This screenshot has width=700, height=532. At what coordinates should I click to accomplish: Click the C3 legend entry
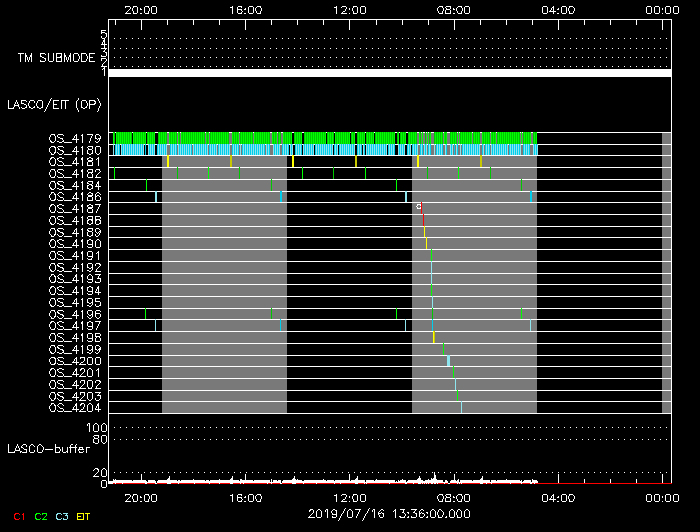62,516
